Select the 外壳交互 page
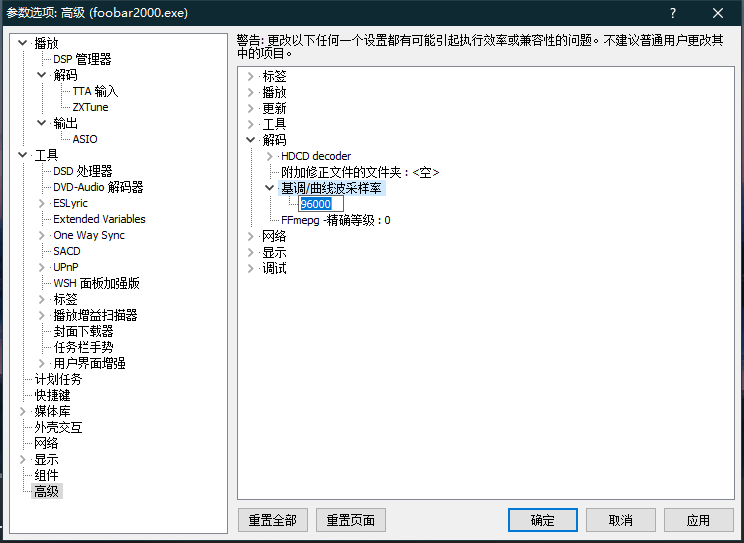 coord(58,427)
